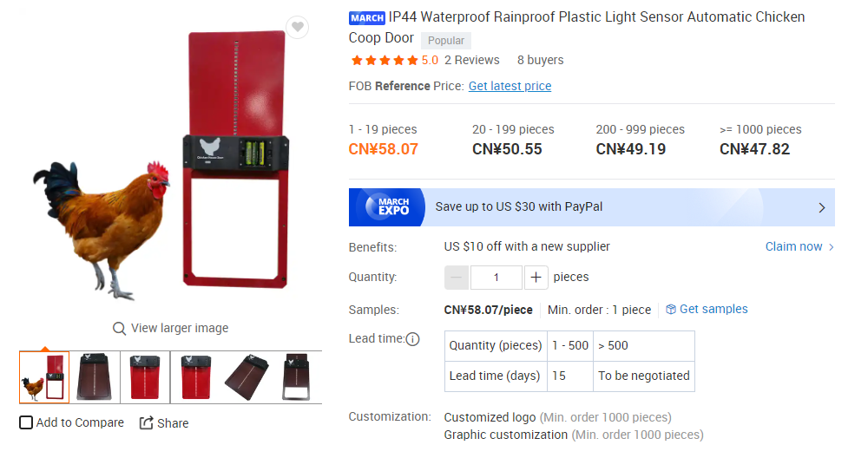The width and height of the screenshot is (868, 458).
Task: Select the second dark red door thumbnail
Action: tap(95, 377)
